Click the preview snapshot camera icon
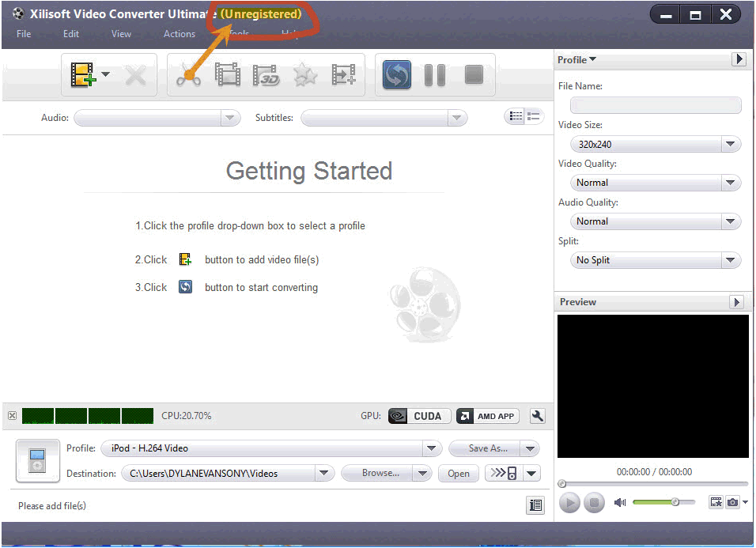The image size is (756, 548). 733,502
